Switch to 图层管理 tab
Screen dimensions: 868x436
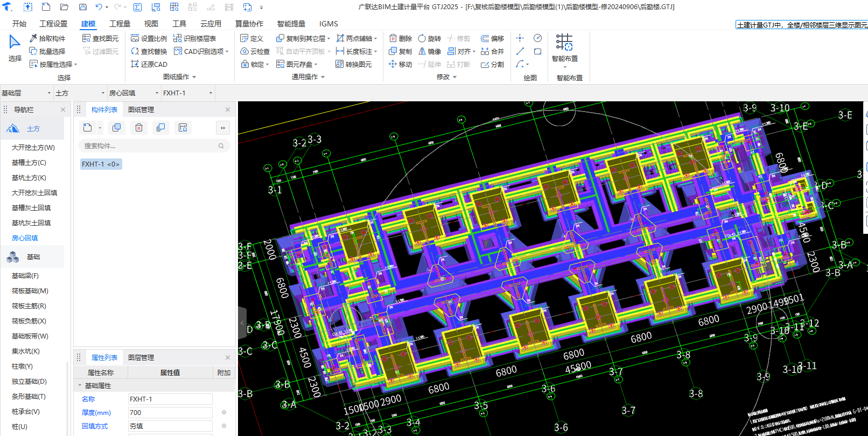[x=141, y=357]
